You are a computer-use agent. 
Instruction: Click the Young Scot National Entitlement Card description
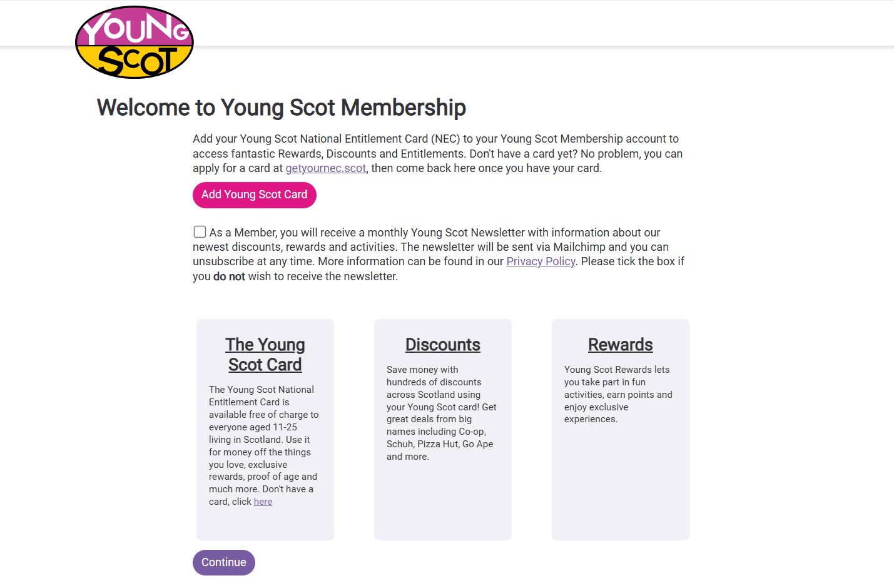[x=263, y=439]
